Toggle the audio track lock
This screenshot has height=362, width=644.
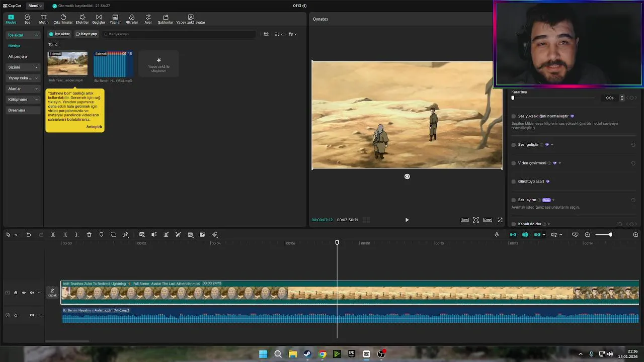click(16, 315)
